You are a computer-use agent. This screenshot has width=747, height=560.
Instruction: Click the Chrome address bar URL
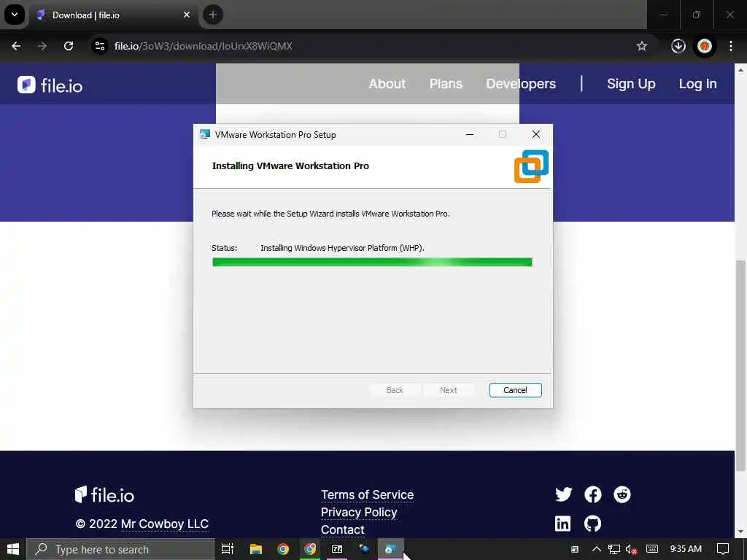tap(203, 46)
